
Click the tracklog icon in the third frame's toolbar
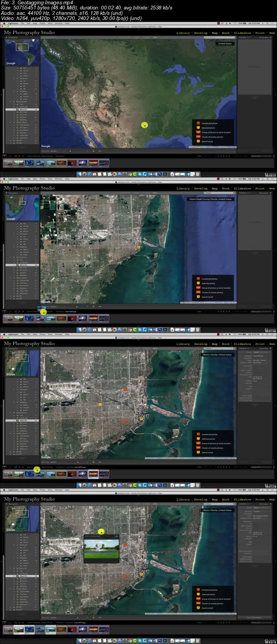(100, 462)
